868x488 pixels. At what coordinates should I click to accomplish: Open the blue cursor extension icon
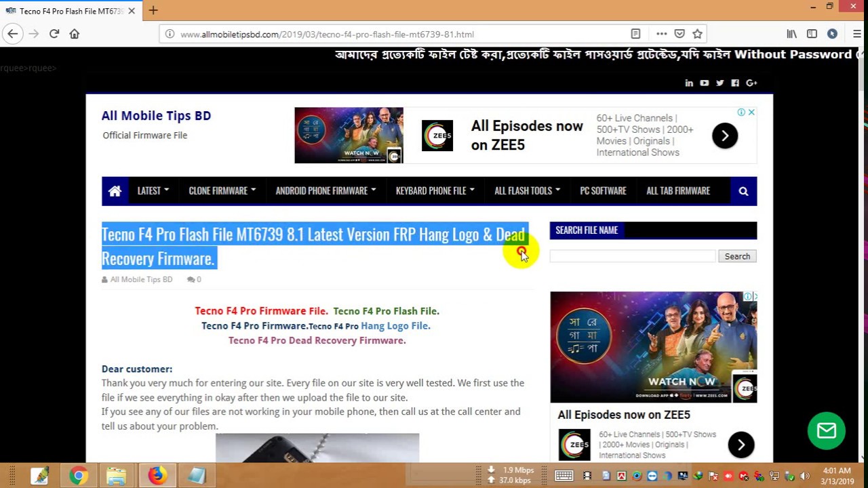832,34
